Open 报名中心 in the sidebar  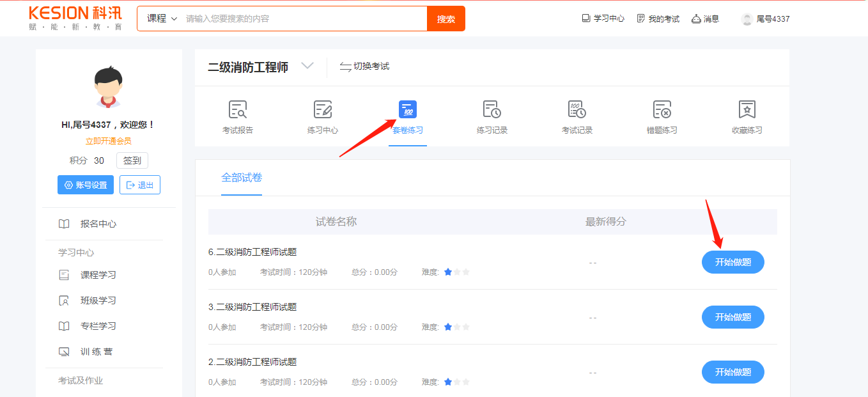(x=98, y=224)
